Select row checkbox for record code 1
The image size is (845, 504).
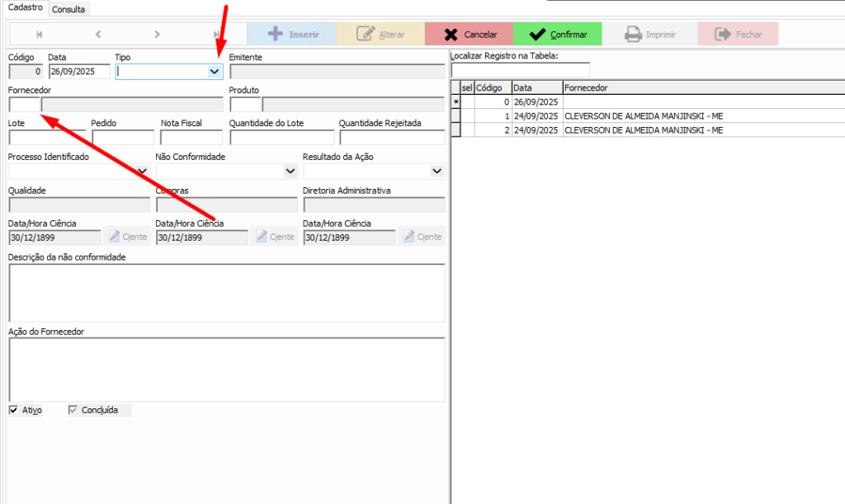(x=467, y=116)
